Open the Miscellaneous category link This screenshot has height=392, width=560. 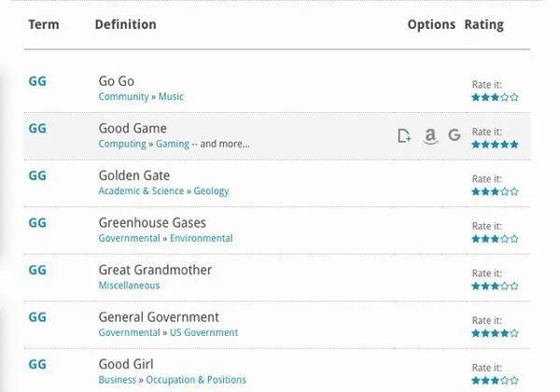(x=129, y=286)
